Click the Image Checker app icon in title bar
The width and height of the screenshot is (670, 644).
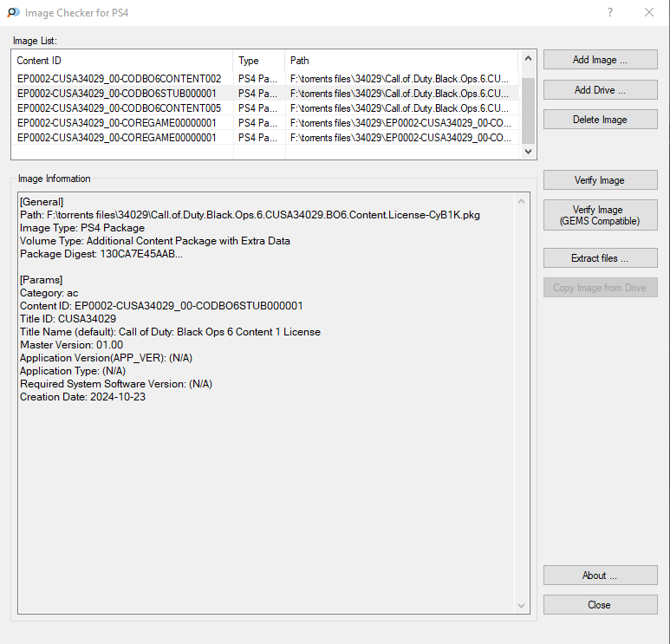click(13, 12)
